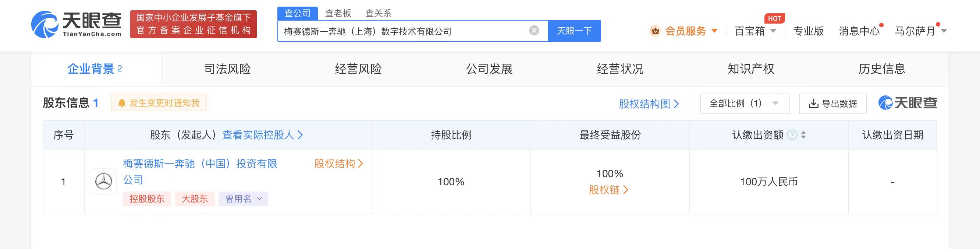This screenshot has height=249, width=980.
Task: Open the 专业版 link in header
Action: point(809,31)
